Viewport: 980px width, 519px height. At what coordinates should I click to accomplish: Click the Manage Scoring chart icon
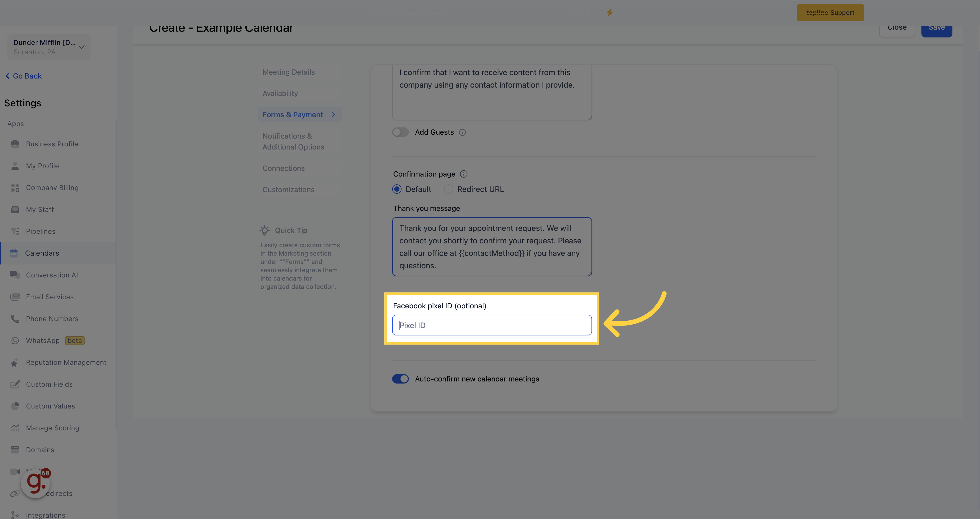pos(15,428)
